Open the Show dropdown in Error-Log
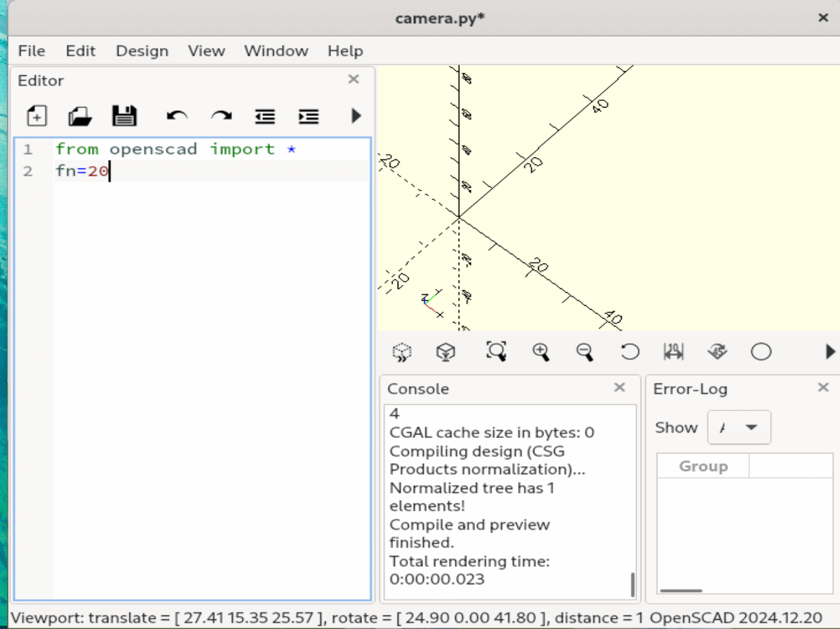The height and width of the screenshot is (629, 840). pyautogui.click(x=739, y=428)
